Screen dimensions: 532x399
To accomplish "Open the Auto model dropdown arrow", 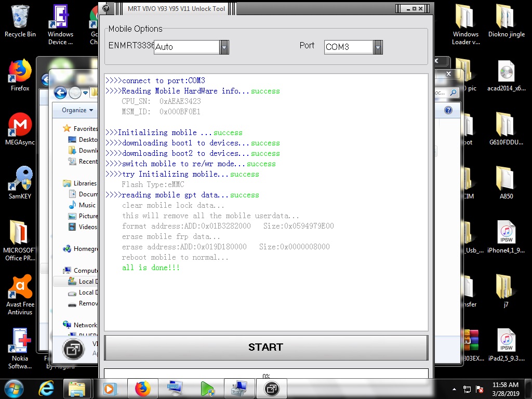I will click(224, 47).
